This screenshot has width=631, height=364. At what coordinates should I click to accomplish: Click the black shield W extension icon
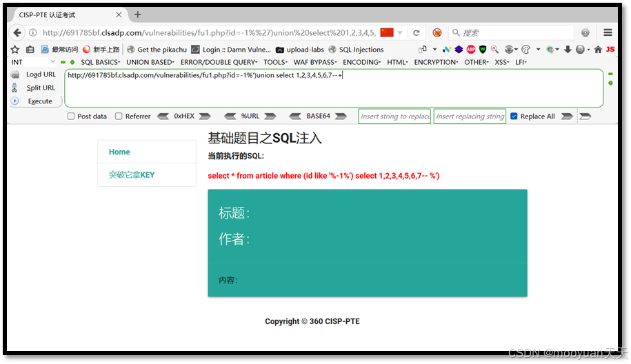coord(483,50)
